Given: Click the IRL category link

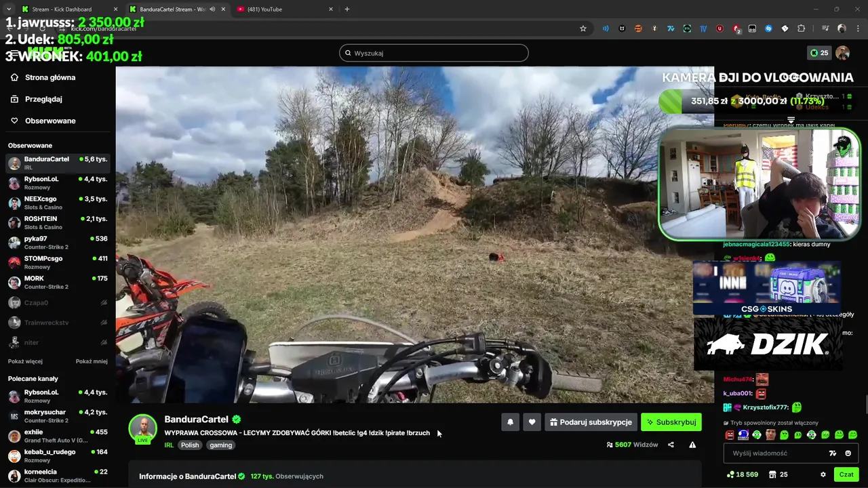Looking at the screenshot, I should (x=169, y=445).
